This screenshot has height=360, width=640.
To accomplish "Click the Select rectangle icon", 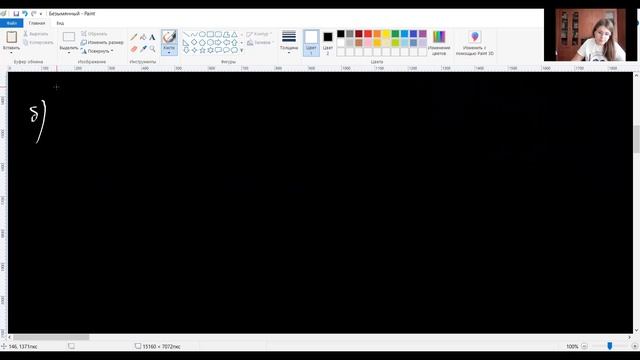I will pyautogui.click(x=69, y=37).
